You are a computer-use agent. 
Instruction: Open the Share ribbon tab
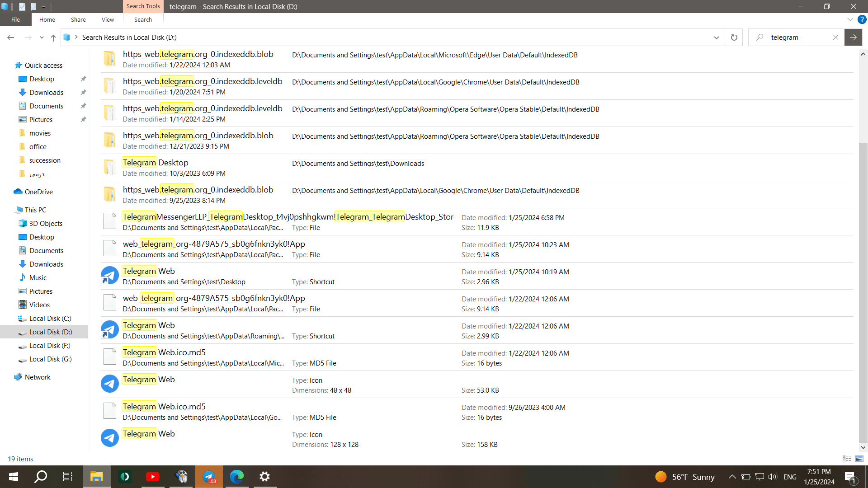78,19
